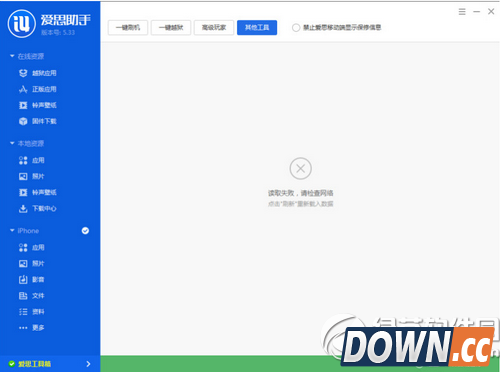500x372 pixels.
Task: Open 照片 under 本地资源
Action: point(32,176)
